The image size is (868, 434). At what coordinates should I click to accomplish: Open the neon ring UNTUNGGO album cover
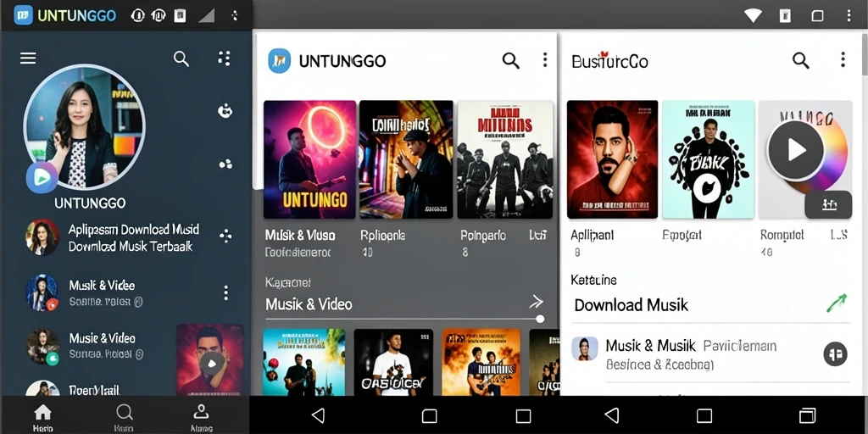click(x=310, y=159)
